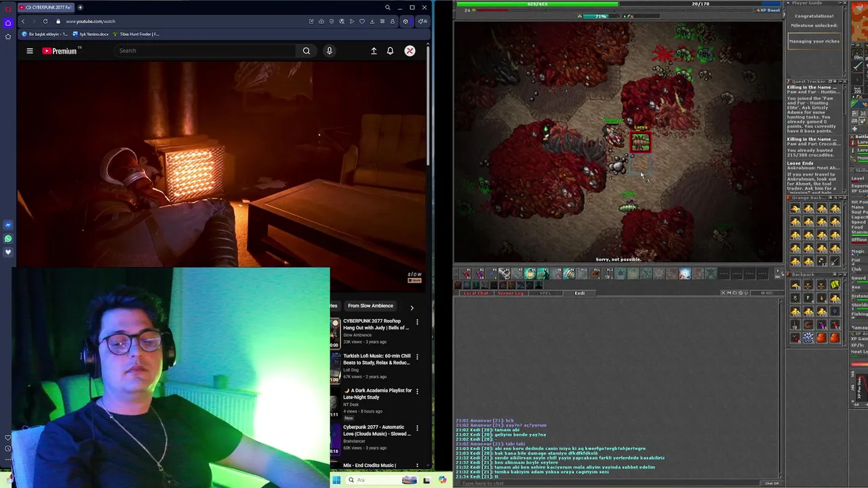The image size is (868, 488).
Task: Click the Opera address bar URL
Action: pyautogui.click(x=90, y=21)
